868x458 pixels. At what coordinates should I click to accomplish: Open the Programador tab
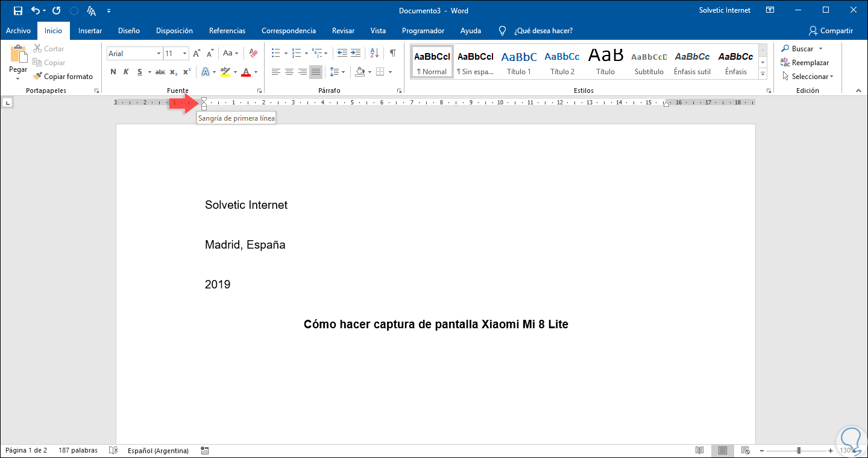pos(423,31)
